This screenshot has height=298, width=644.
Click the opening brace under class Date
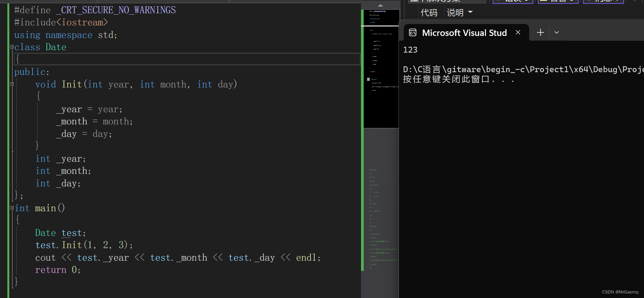[17, 59]
